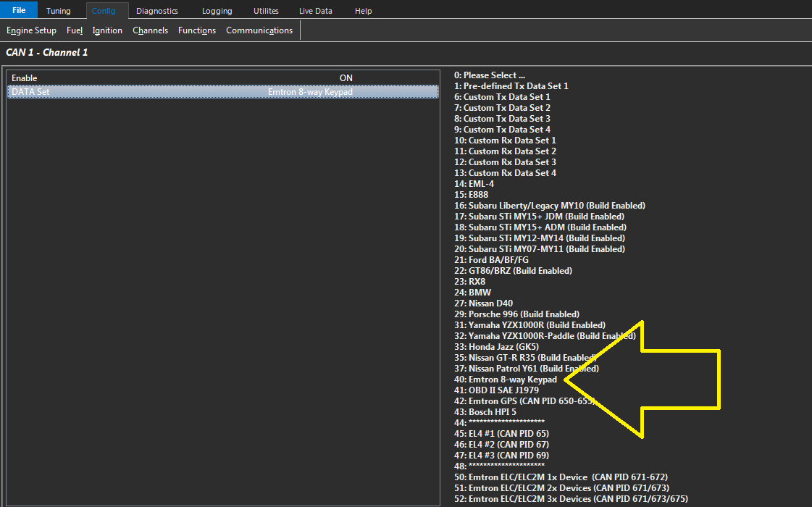Open the Ignition submenu
The image size is (812, 507).
point(107,30)
